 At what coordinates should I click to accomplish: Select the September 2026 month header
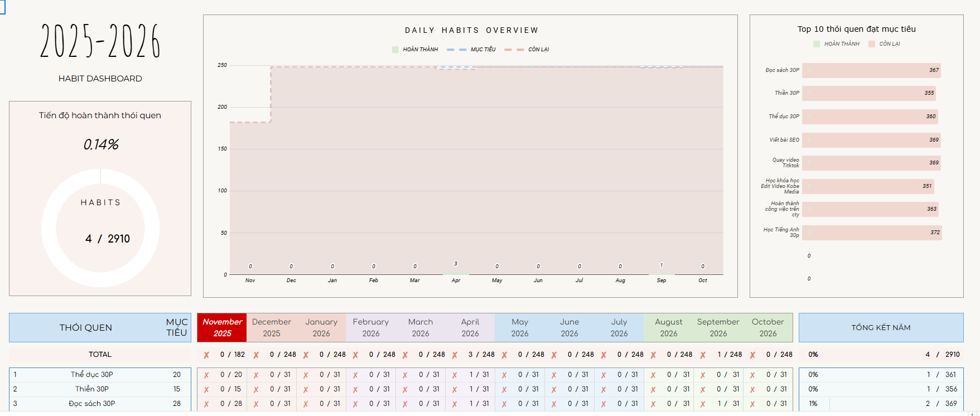718,327
